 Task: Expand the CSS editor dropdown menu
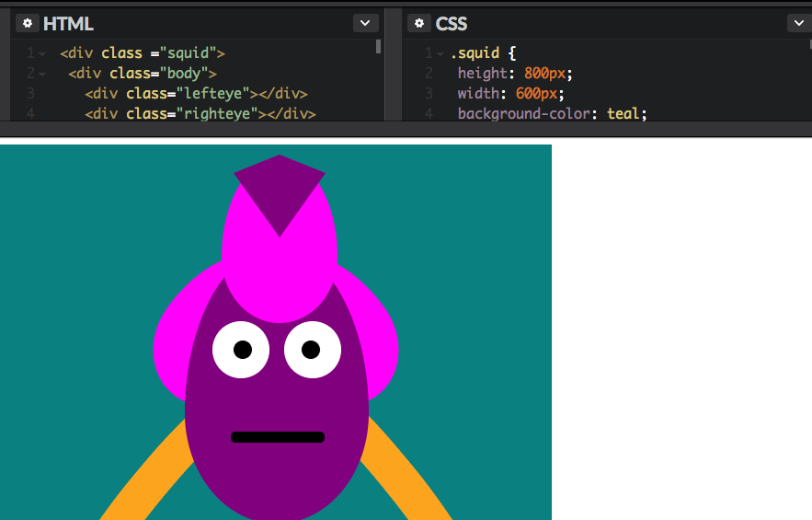(798, 24)
